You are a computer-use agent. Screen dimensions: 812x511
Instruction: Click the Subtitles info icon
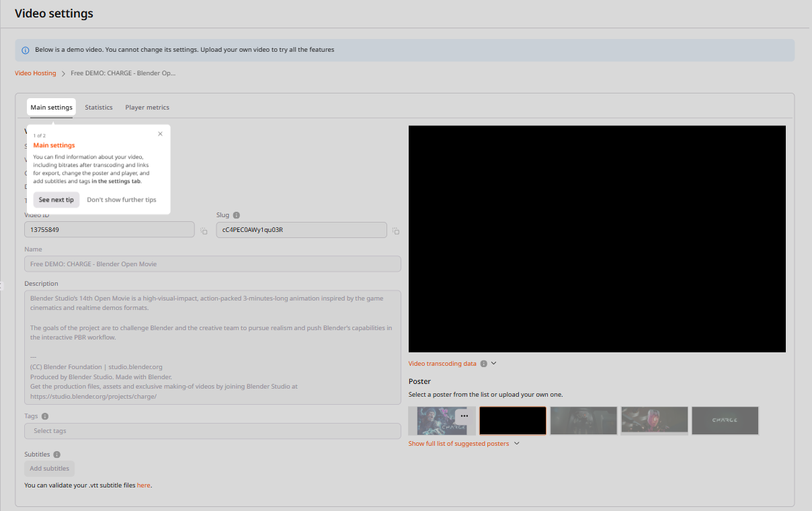[x=57, y=455]
